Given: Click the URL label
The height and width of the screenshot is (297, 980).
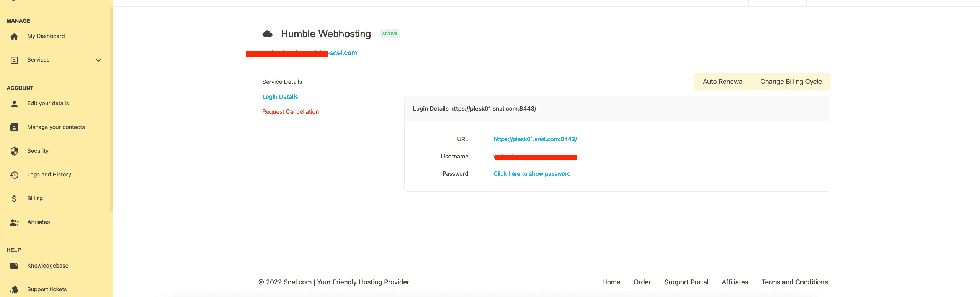Looking at the screenshot, I should 462,139.
